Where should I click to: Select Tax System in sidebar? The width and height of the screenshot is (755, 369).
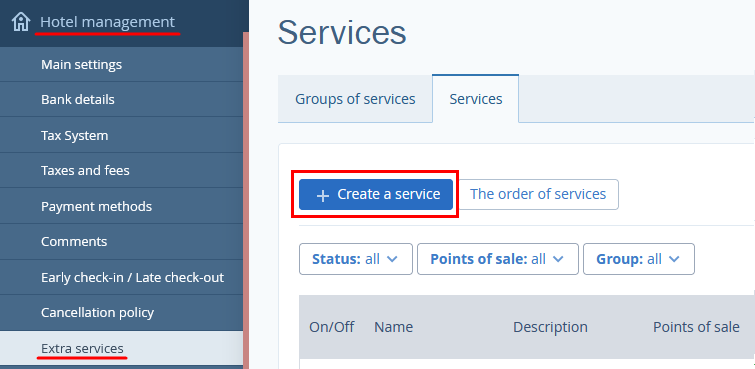tap(121, 135)
